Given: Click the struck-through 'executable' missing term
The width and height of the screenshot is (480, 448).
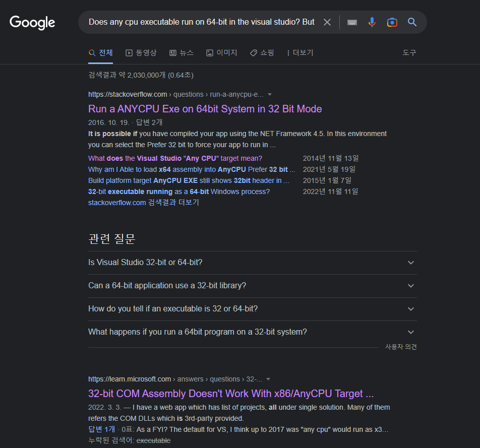Looking at the screenshot, I should pos(153,440).
